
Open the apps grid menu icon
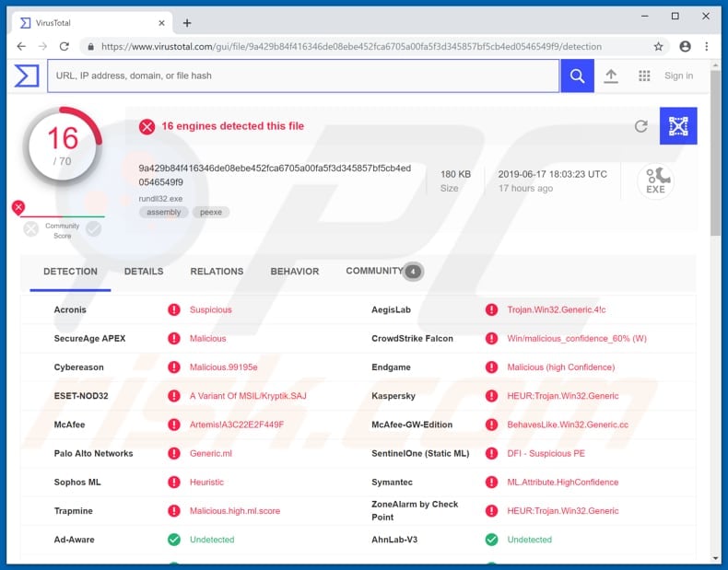pos(644,76)
